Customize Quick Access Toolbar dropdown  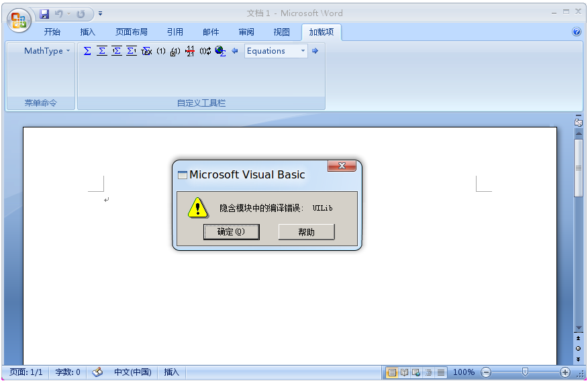click(100, 13)
